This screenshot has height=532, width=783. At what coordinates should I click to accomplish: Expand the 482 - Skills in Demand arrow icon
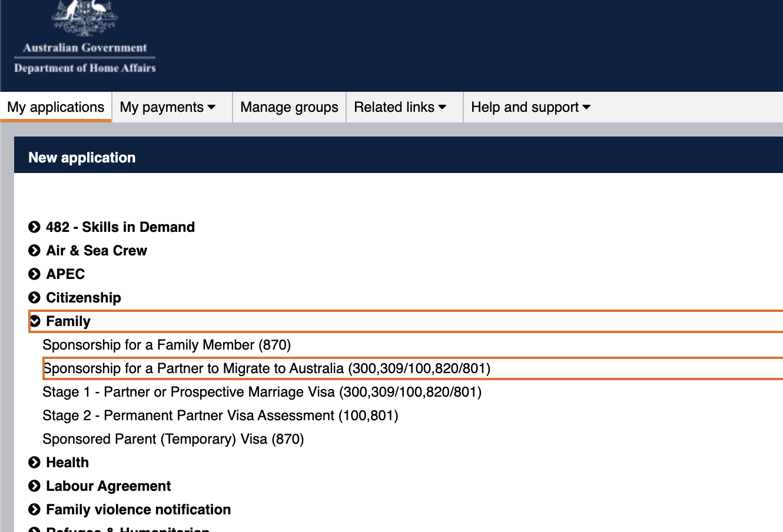pos(34,227)
